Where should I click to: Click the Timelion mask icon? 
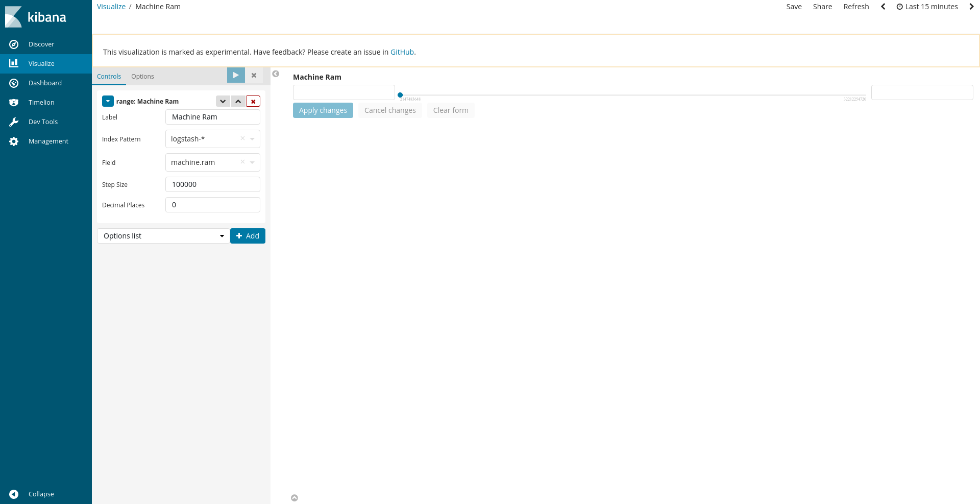[x=14, y=103]
